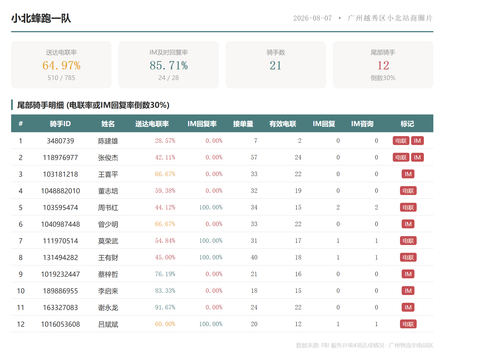Click the 42.11% call rate in row 2

click(165, 157)
